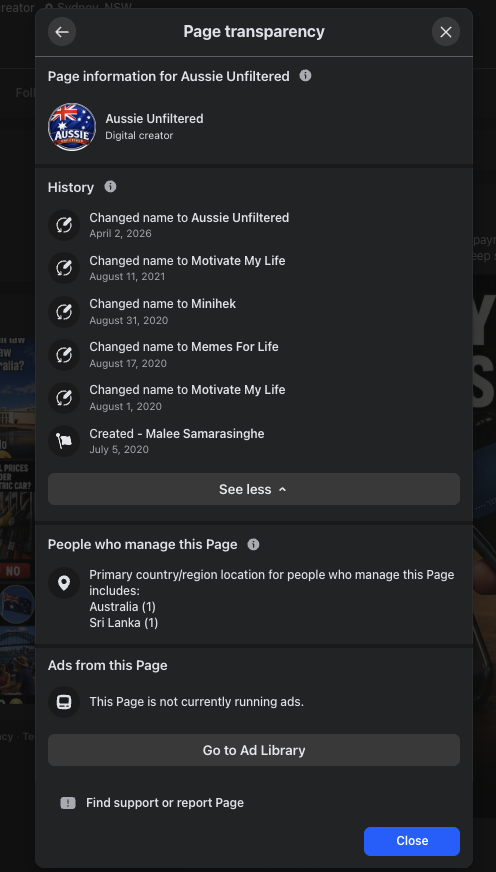
Task: Select text 'This Page is not currently running ads.'
Action: [197, 702]
